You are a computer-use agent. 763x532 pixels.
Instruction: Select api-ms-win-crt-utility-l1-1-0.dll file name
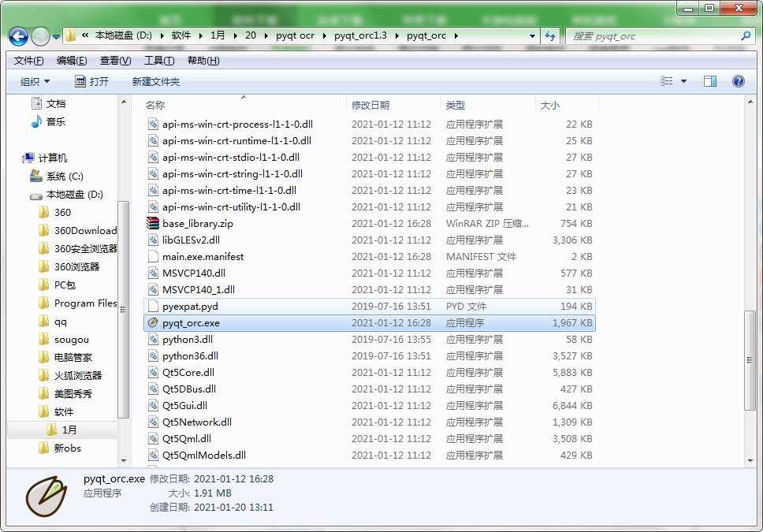click(231, 206)
